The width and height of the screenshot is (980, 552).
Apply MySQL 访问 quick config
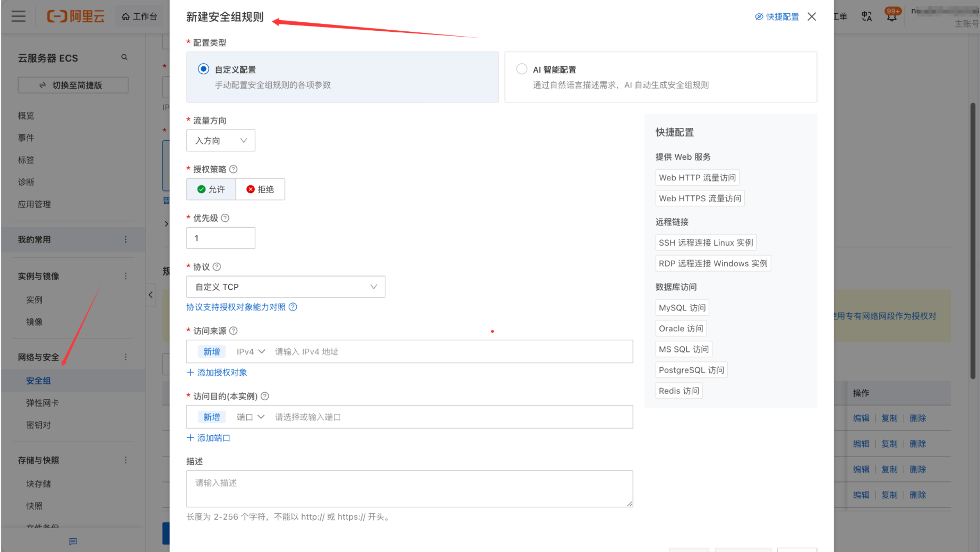[x=682, y=308]
